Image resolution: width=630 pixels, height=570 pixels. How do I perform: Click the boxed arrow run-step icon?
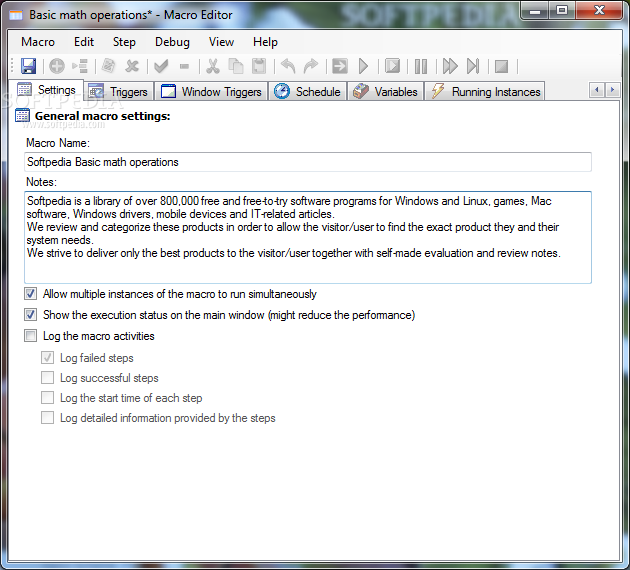click(340, 66)
